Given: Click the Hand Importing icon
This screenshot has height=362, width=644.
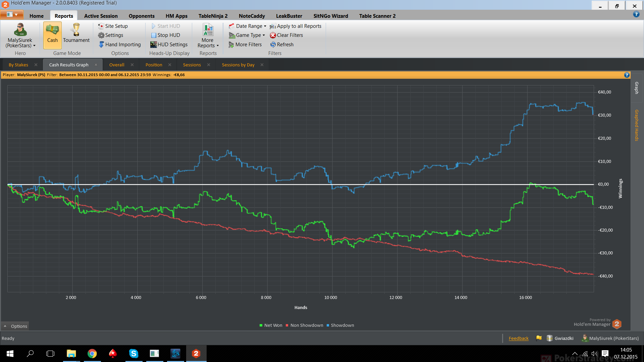Looking at the screenshot, I should (x=101, y=45).
